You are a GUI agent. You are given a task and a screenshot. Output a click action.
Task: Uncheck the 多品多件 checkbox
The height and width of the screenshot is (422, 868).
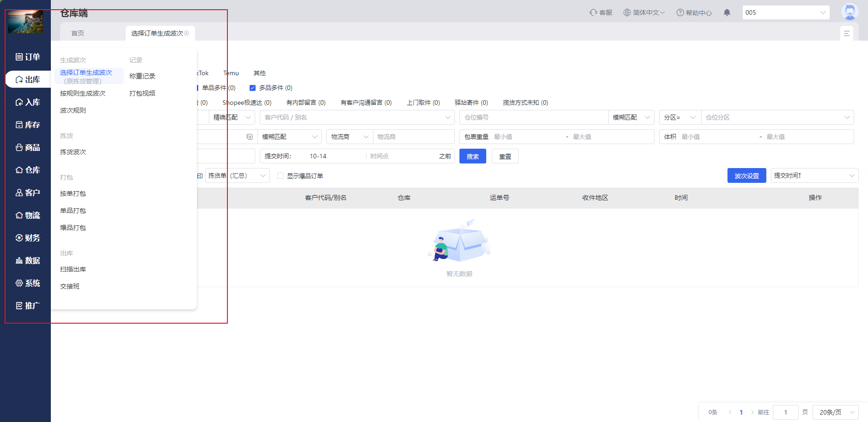(252, 88)
